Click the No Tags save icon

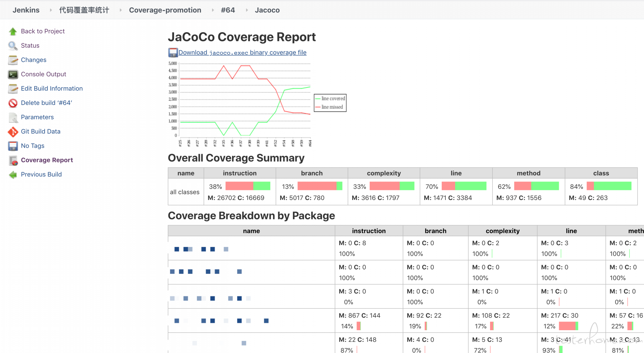(13, 146)
